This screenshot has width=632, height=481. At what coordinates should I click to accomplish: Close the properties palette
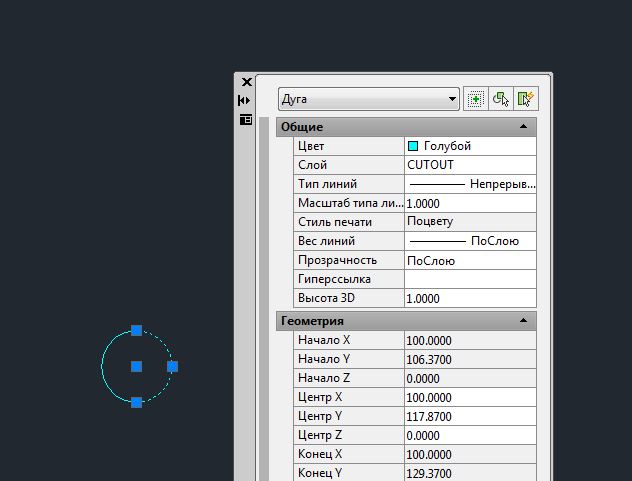pyautogui.click(x=246, y=83)
